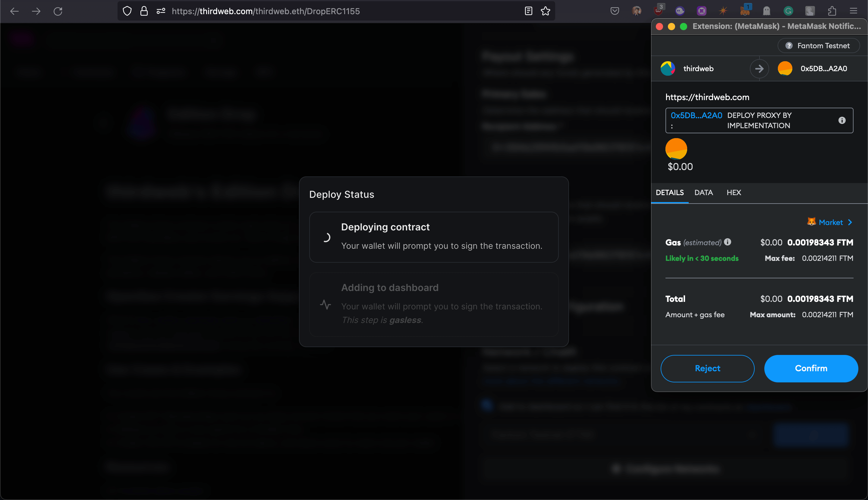The width and height of the screenshot is (868, 500).
Task: Click the MetaMask fox extension icon
Action: (744, 11)
